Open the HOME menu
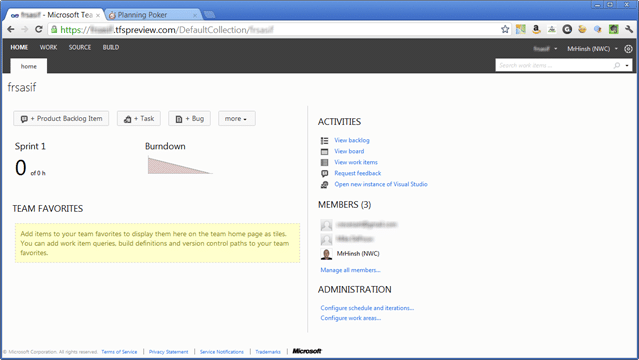Viewport: 639px width, 360px height. coord(19,47)
